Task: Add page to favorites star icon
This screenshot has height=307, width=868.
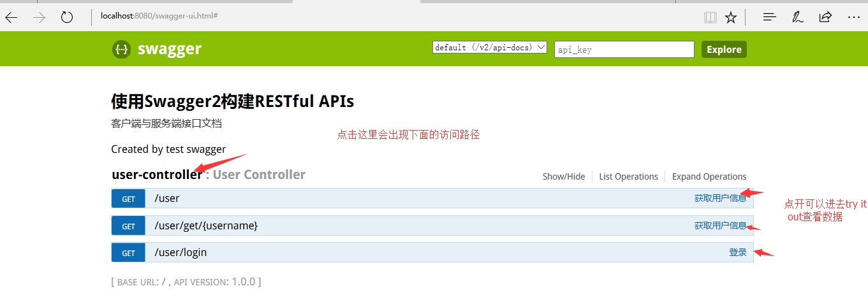Action: click(x=731, y=17)
